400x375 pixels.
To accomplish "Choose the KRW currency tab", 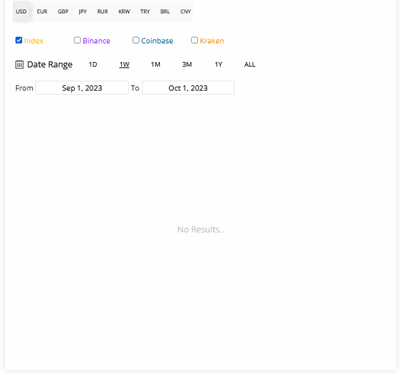I will [124, 12].
